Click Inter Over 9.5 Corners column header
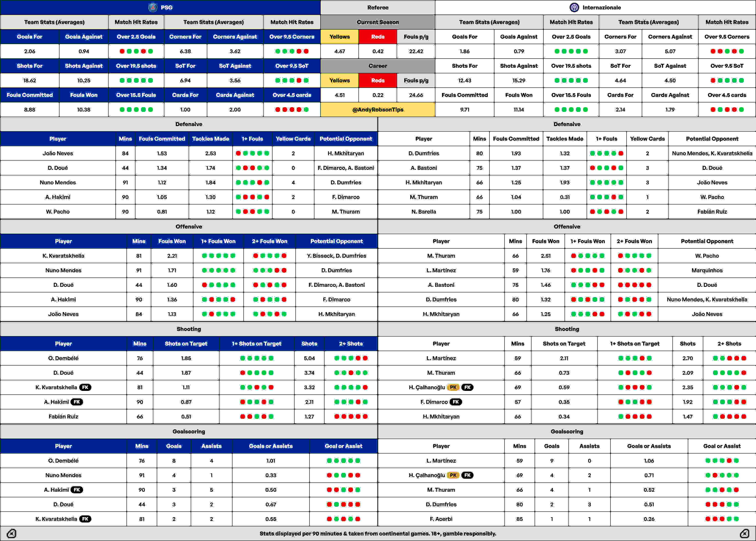The width and height of the screenshot is (756, 541). pyautogui.click(x=727, y=37)
